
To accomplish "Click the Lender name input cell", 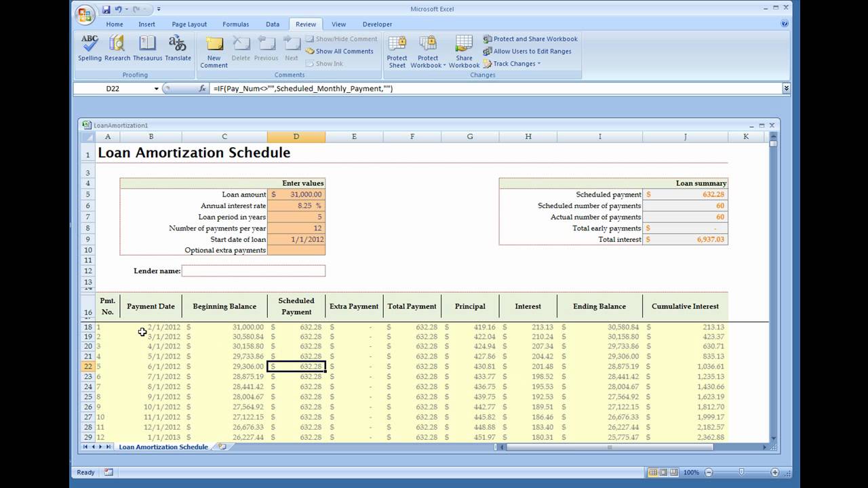I will (253, 270).
